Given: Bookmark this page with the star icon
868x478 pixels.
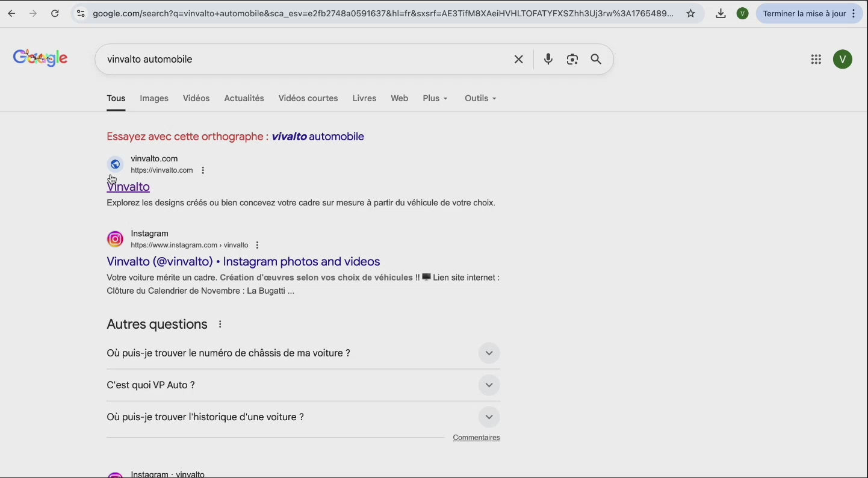Looking at the screenshot, I should point(691,13).
